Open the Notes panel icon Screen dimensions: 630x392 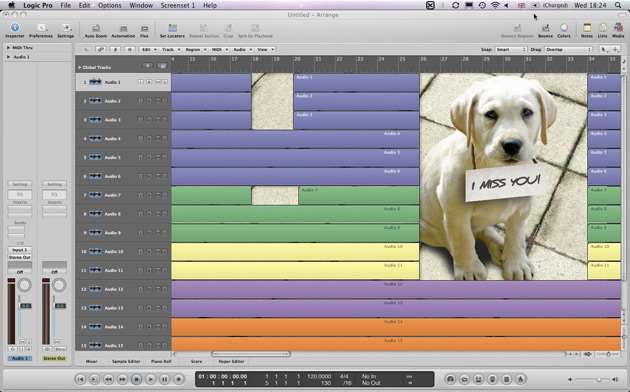[x=587, y=28]
